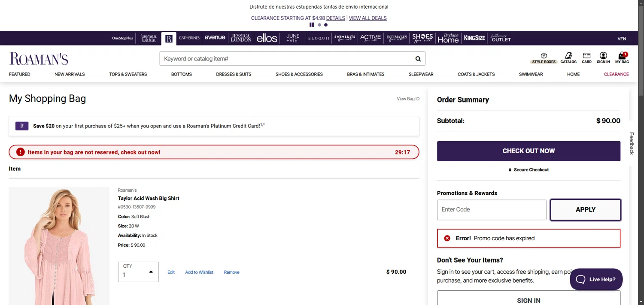Open Clearance menu

click(x=616, y=74)
